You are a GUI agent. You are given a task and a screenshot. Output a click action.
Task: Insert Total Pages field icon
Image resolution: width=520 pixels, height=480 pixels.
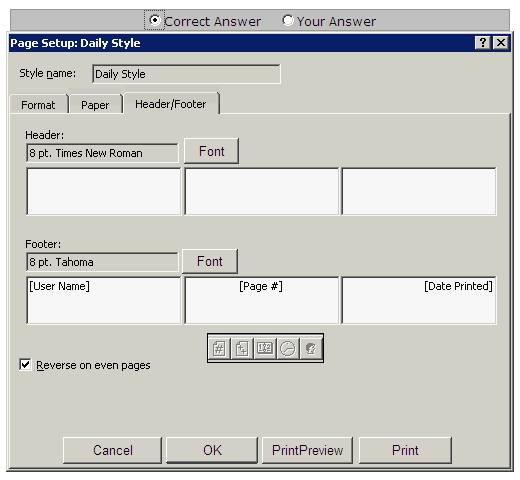pos(242,349)
